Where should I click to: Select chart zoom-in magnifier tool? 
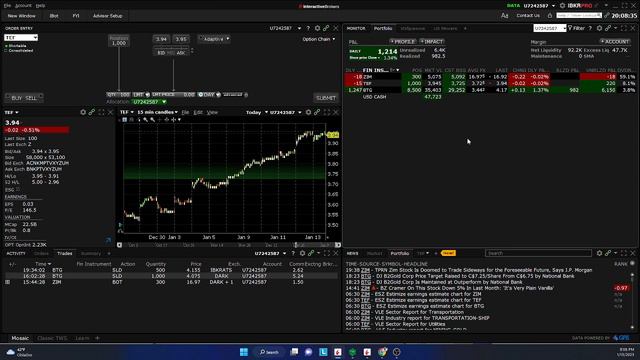pyautogui.click(x=146, y=120)
